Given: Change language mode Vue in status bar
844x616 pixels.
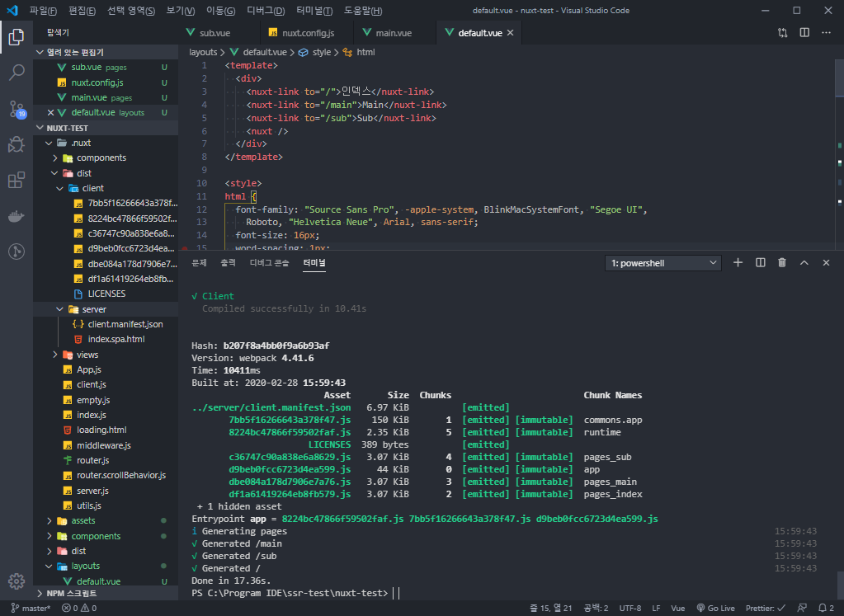Looking at the screenshot, I should click(x=677, y=608).
